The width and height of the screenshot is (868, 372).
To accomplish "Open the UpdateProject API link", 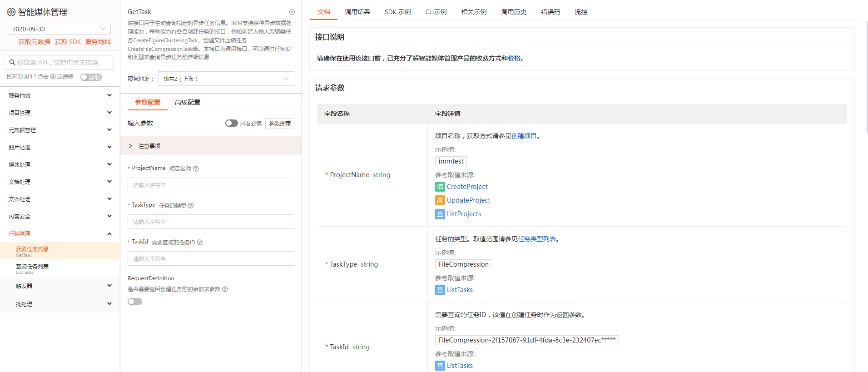I will pos(468,200).
